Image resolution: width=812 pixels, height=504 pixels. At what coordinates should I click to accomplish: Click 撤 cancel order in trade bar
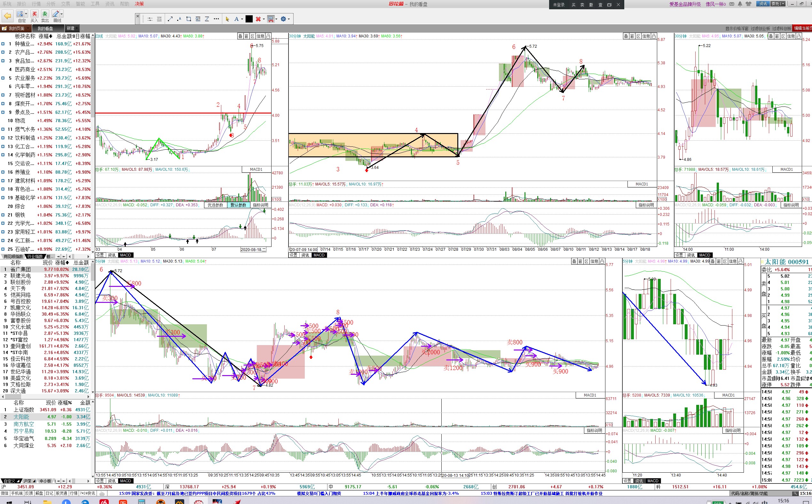[x=591, y=5]
